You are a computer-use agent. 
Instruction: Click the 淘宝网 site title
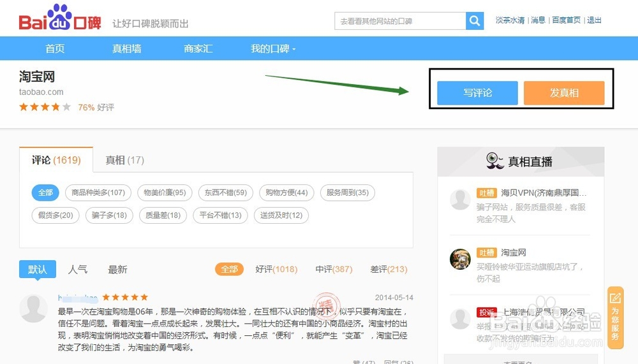[36, 76]
